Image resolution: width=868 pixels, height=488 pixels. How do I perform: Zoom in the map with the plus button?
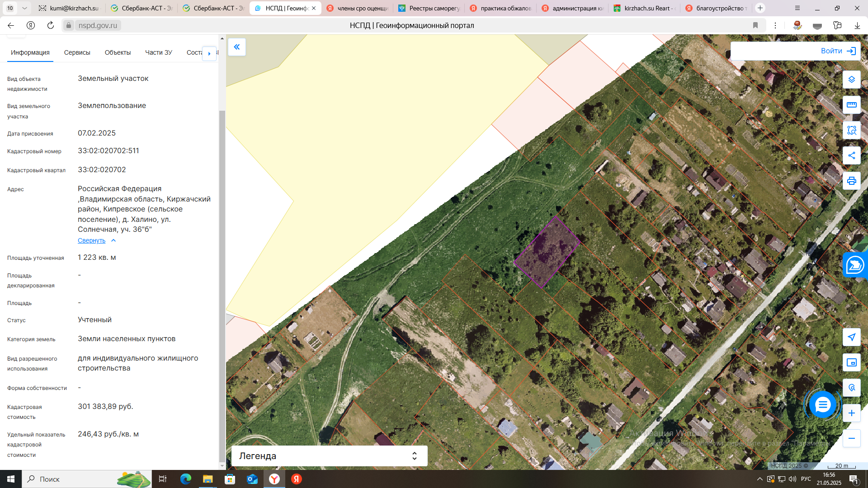pos(851,413)
